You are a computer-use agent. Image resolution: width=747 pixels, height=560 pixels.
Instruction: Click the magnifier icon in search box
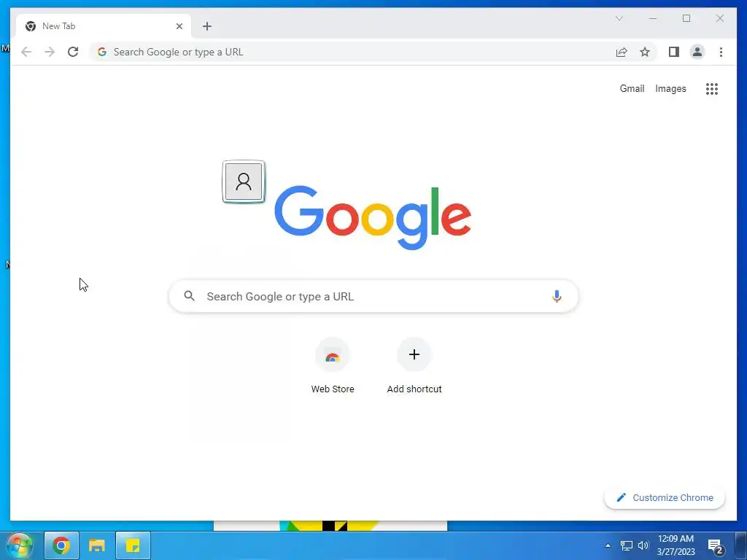(x=189, y=296)
